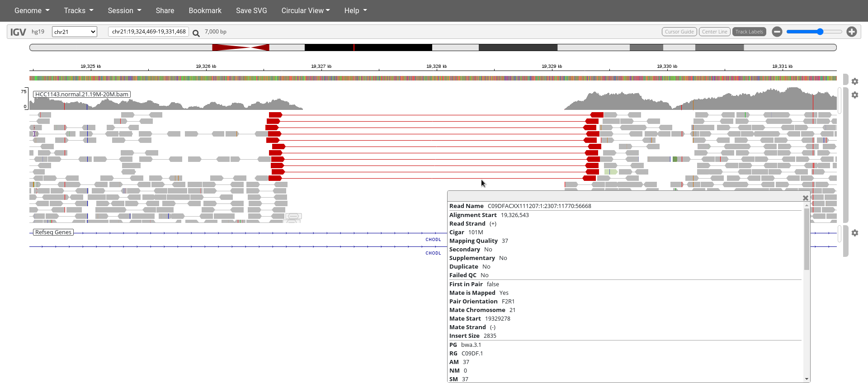Open the Refseq Genes track gear settings
Image resolution: width=868 pixels, height=383 pixels.
(855, 233)
